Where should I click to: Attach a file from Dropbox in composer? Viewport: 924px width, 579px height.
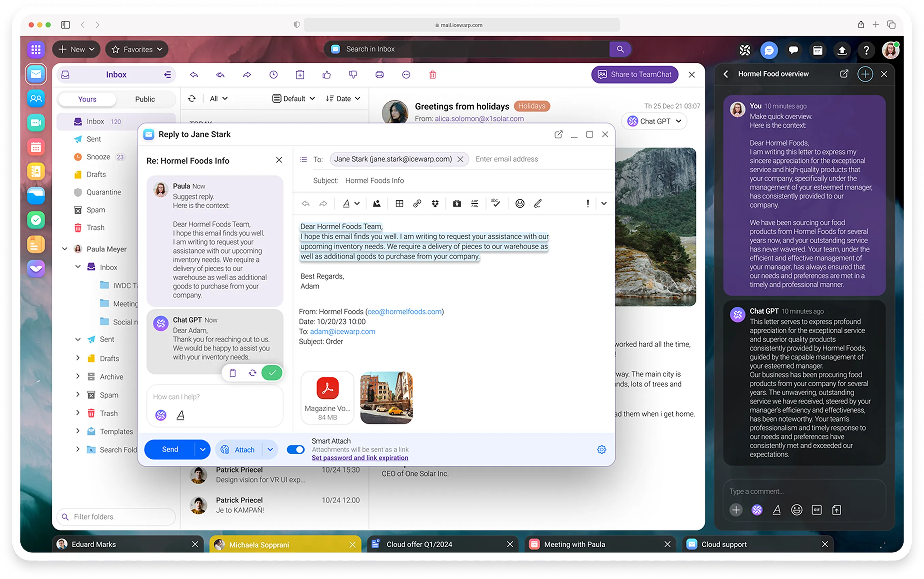click(x=436, y=203)
